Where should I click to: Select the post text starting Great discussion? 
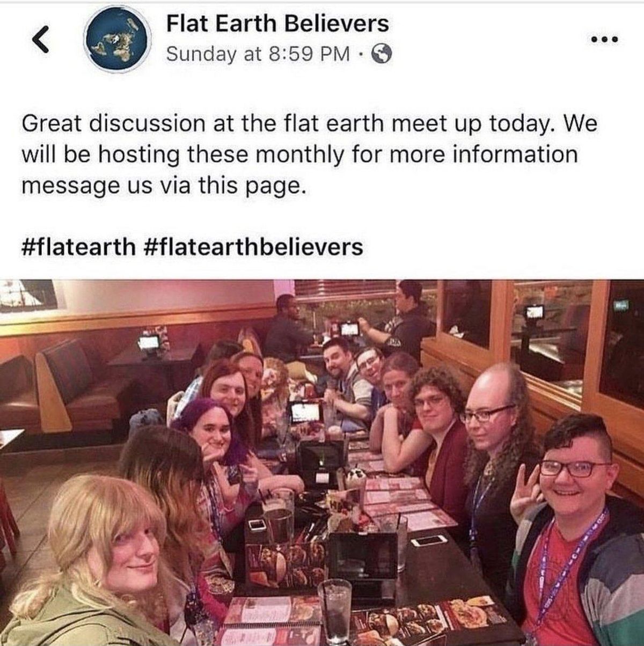click(x=309, y=155)
